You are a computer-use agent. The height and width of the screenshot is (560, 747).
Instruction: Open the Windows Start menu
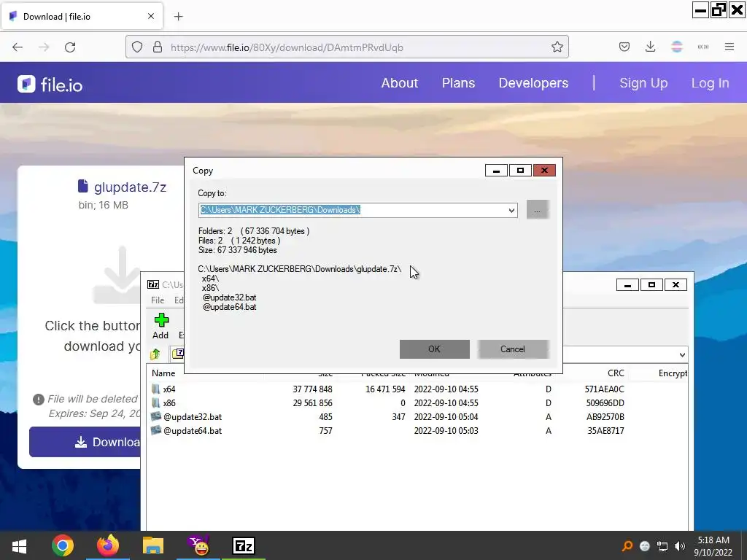[x=19, y=545]
